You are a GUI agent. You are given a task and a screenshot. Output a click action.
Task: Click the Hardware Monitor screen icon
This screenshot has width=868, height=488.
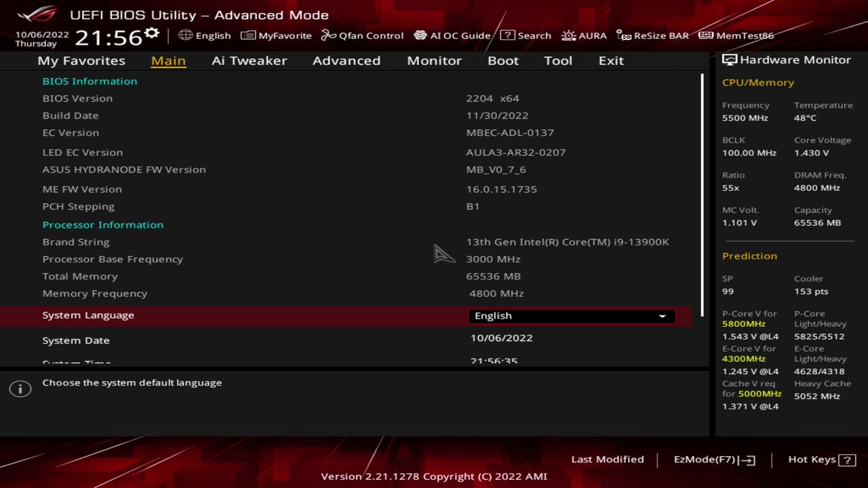pyautogui.click(x=730, y=60)
